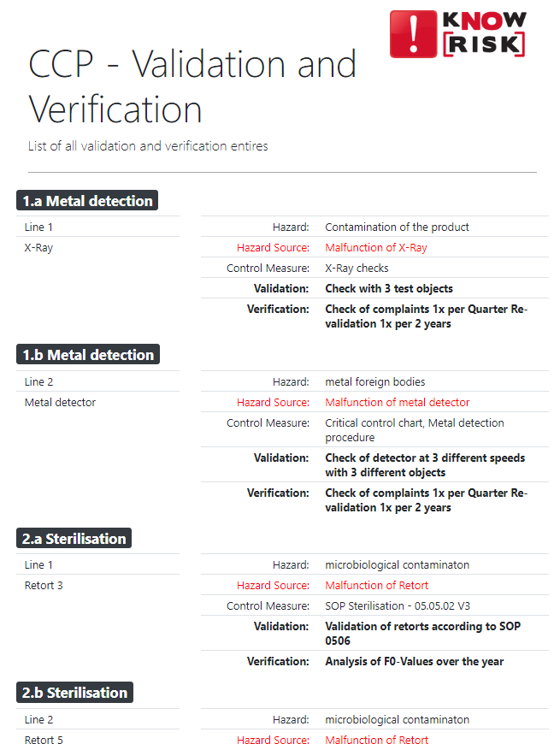Click the KnowRisk exclamation mark logo icon
560x744 pixels.
point(414,33)
